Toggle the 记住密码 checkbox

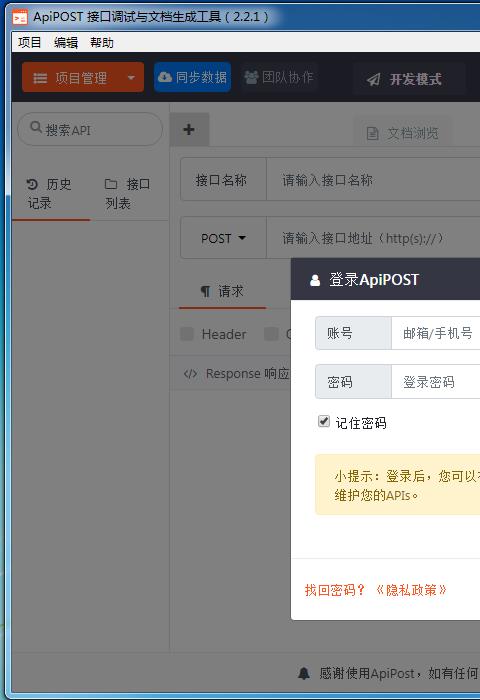324,421
